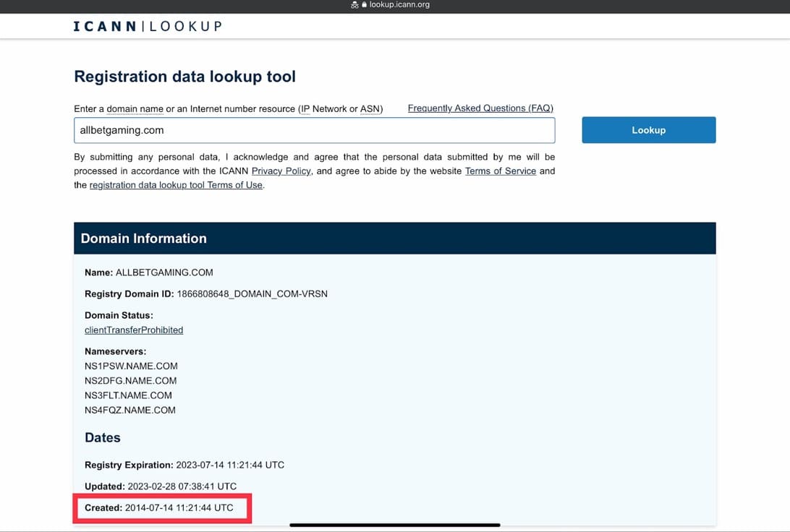Click the incognito icon in address bar
This screenshot has width=790, height=532.
[354, 5]
